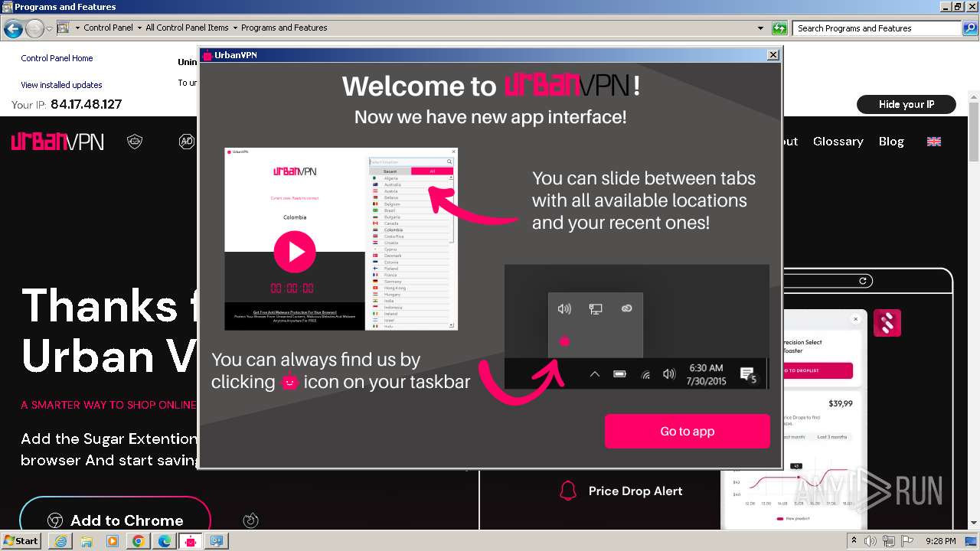Image resolution: width=980 pixels, height=551 pixels.
Task: Open the Start menu
Action: (21, 540)
